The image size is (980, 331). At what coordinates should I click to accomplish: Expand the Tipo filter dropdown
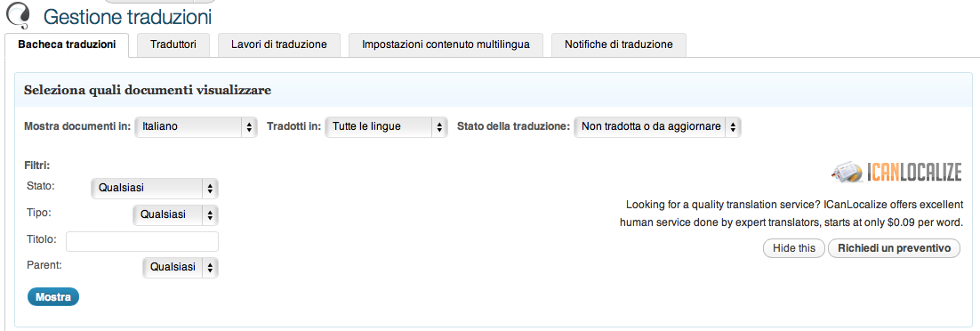pos(175,214)
